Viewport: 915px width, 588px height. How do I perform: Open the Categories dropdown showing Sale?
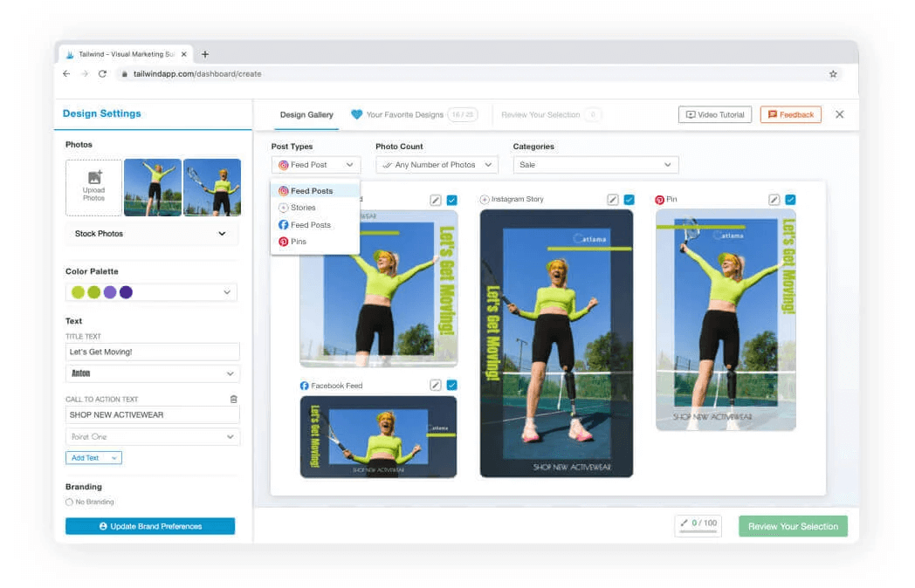click(595, 165)
